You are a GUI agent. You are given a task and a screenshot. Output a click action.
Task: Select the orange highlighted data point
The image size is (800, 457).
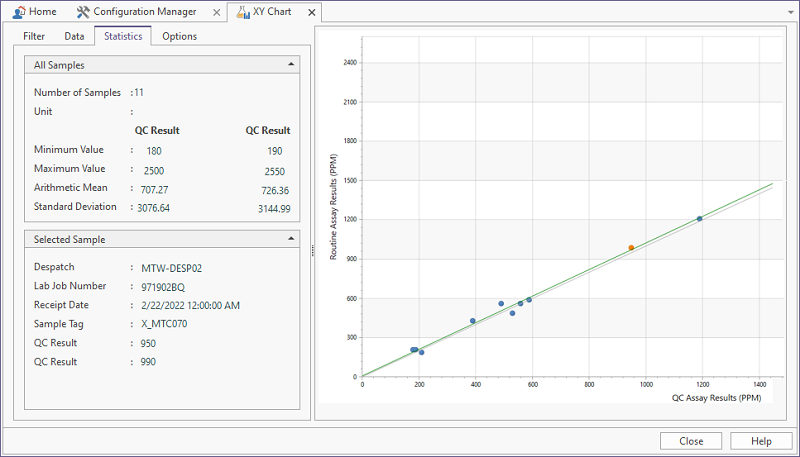click(x=631, y=247)
